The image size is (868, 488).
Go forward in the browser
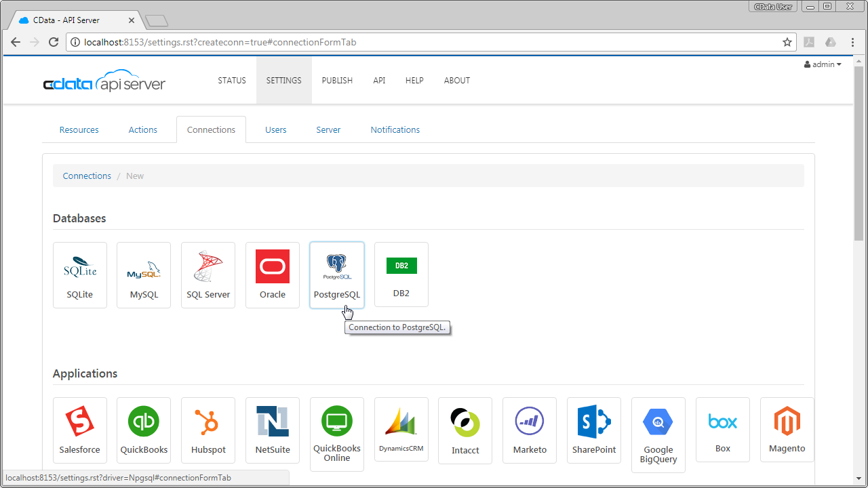point(35,42)
